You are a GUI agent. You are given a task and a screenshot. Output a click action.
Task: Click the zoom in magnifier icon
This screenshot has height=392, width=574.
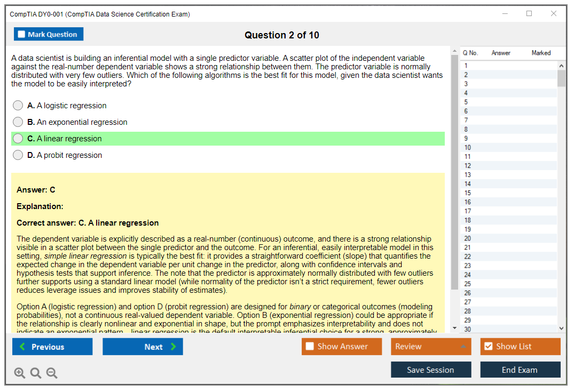[20, 373]
